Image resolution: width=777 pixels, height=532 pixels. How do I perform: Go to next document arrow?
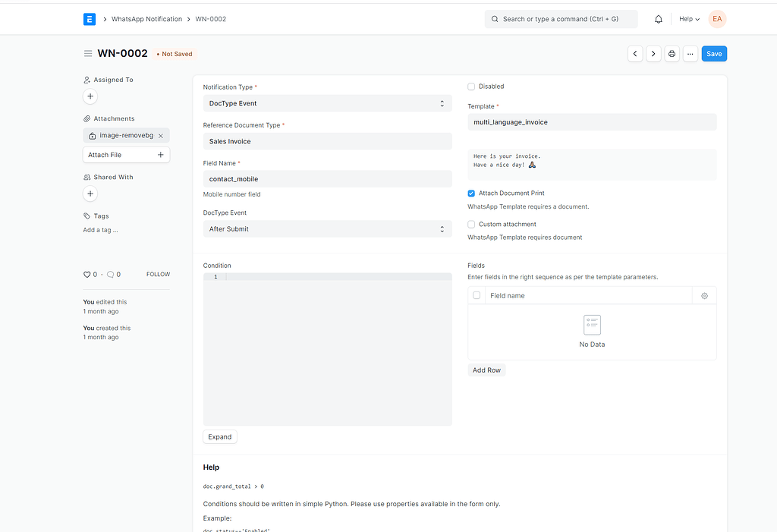coord(653,54)
